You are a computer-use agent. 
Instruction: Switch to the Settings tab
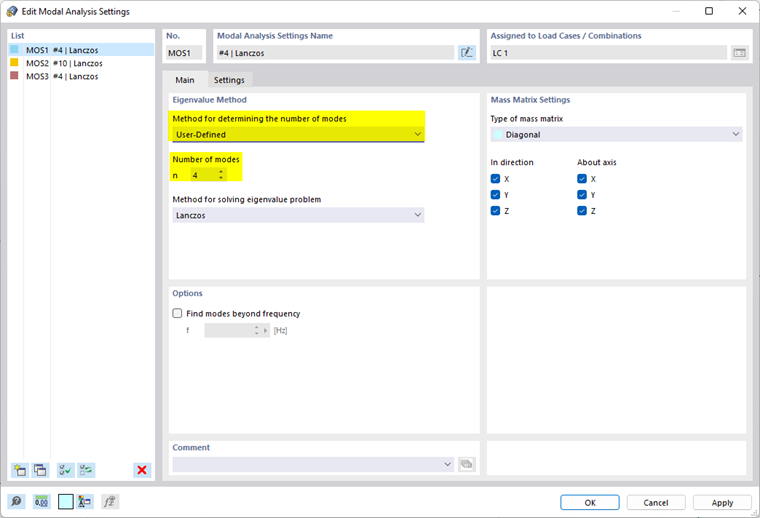229,80
